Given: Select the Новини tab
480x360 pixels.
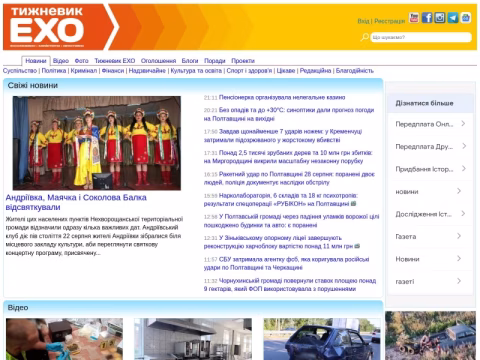Looking at the screenshot, I should click(x=36, y=61).
